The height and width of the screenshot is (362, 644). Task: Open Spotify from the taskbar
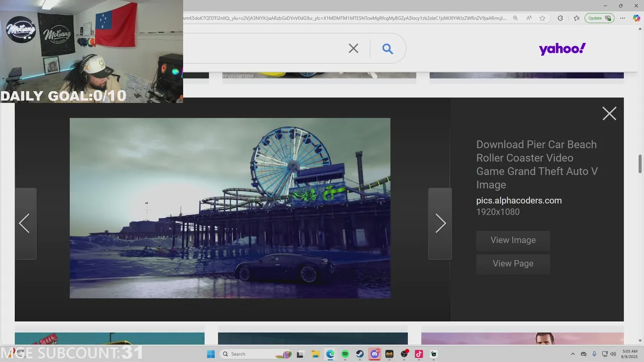[345, 354]
